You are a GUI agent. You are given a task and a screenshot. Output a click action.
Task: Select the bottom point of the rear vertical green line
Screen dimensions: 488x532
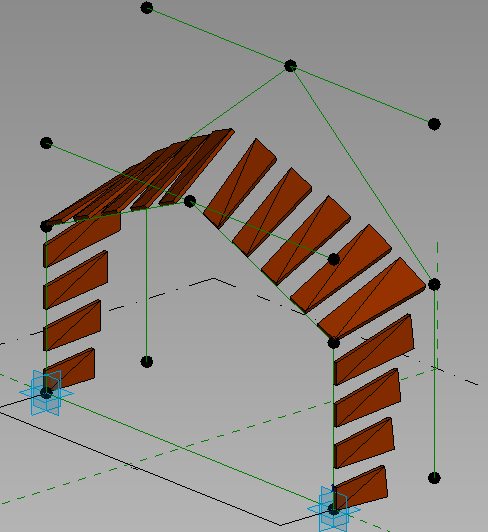pos(434,478)
